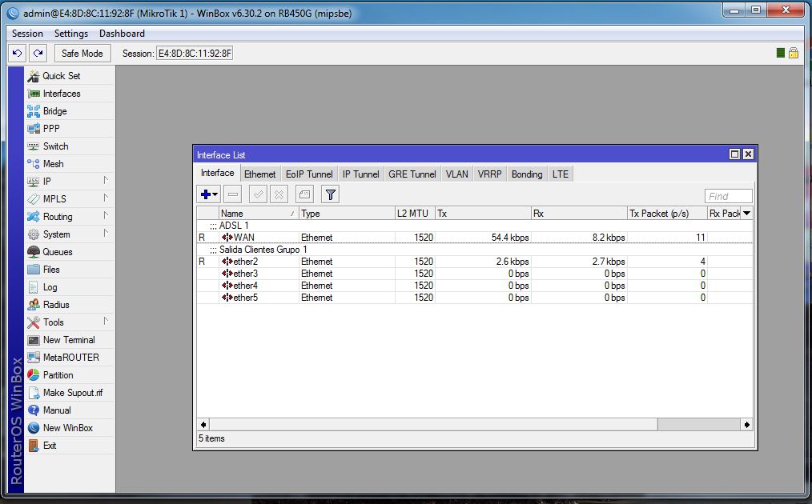
Task: Click the horizontal scrollbar right arrow
Action: pyautogui.click(x=747, y=425)
